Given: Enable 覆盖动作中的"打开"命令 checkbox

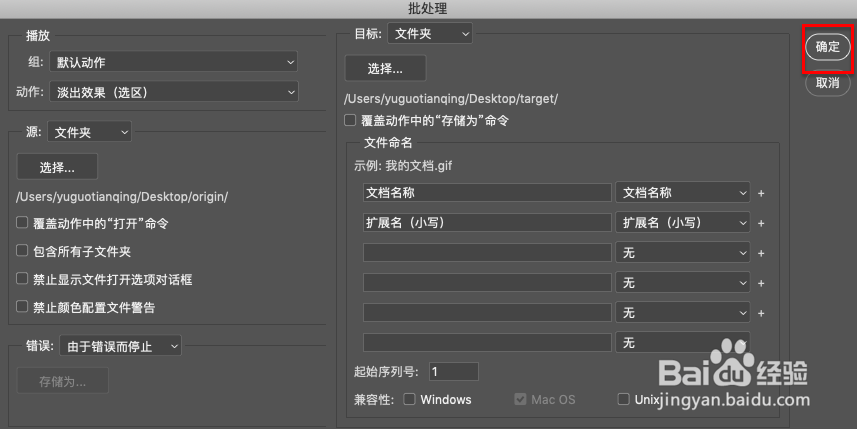Looking at the screenshot, I should point(22,222).
